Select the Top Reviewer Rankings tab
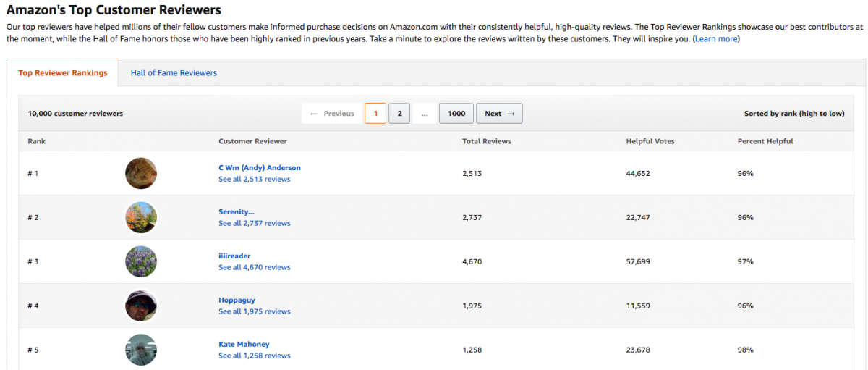This screenshot has width=868, height=370. point(63,73)
